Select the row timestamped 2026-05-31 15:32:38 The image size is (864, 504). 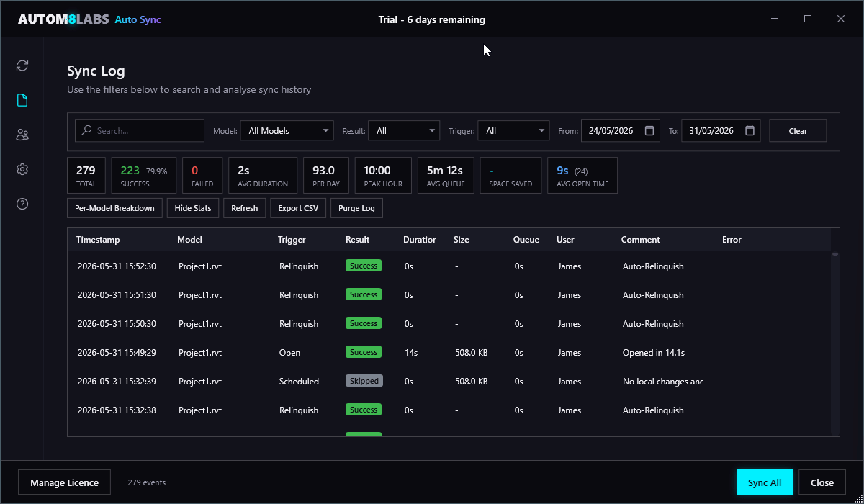pos(449,410)
